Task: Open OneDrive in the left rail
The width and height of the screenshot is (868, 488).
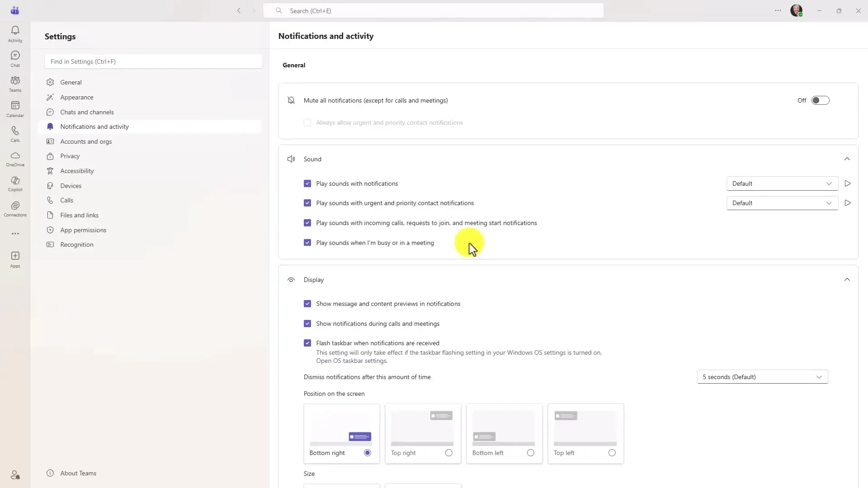Action: click(15, 159)
